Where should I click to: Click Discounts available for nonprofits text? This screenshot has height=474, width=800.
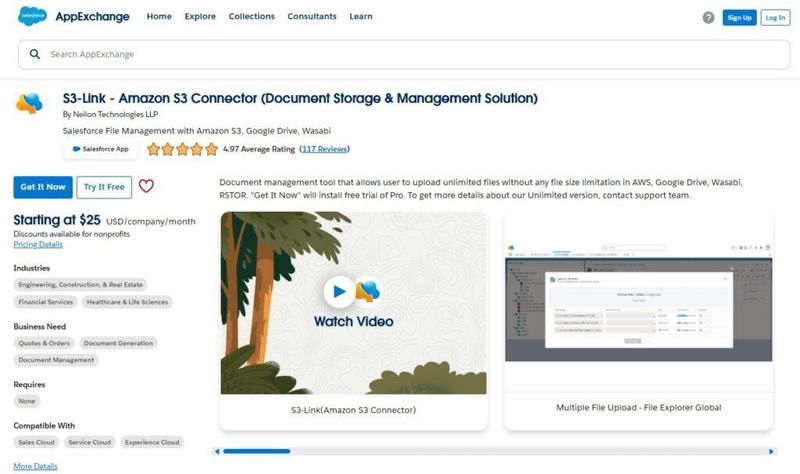tap(71, 234)
